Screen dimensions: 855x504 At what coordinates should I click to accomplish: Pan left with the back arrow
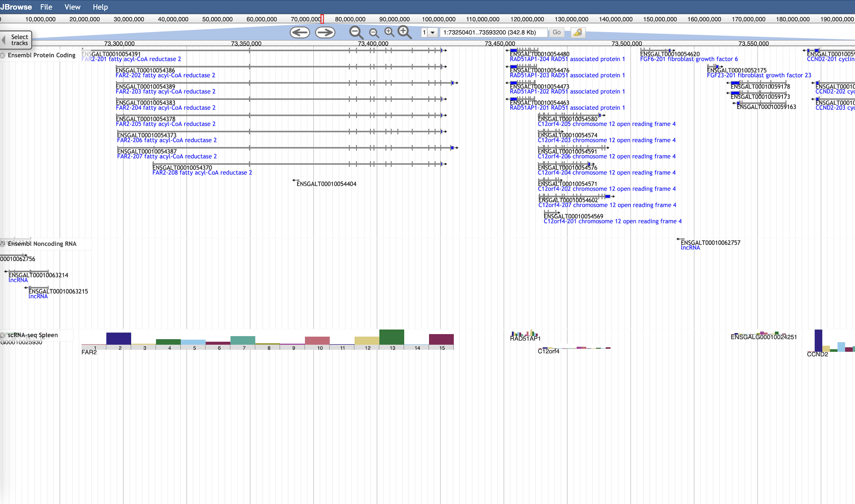[300, 32]
